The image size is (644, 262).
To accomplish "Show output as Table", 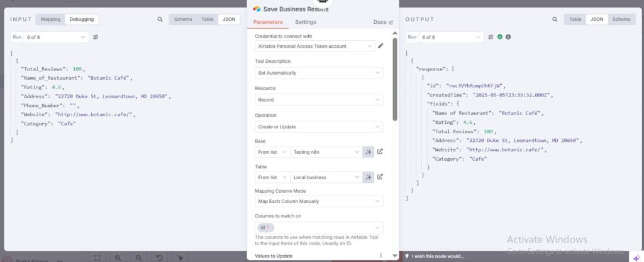I will tap(575, 19).
